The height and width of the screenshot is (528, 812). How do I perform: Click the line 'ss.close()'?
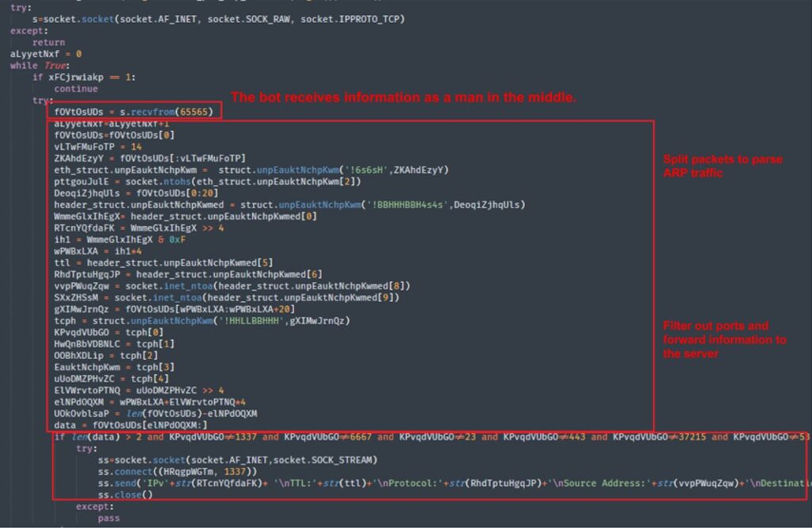125,495
